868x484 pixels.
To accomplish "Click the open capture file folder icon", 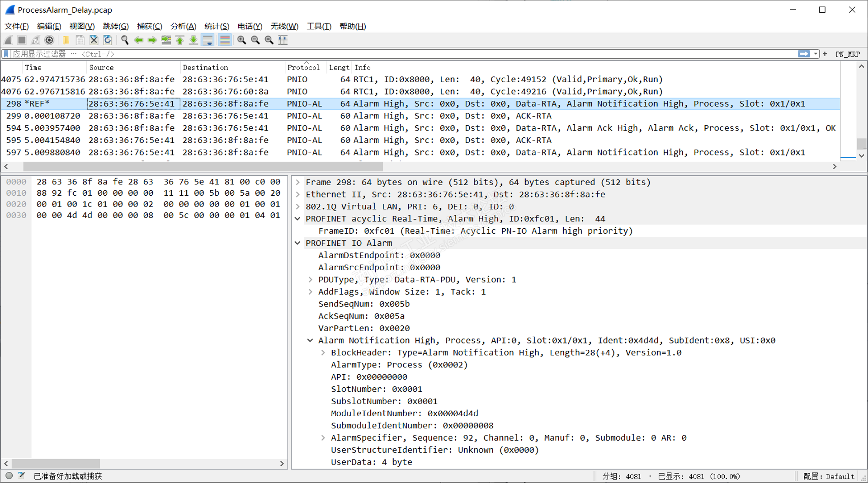I will [66, 40].
